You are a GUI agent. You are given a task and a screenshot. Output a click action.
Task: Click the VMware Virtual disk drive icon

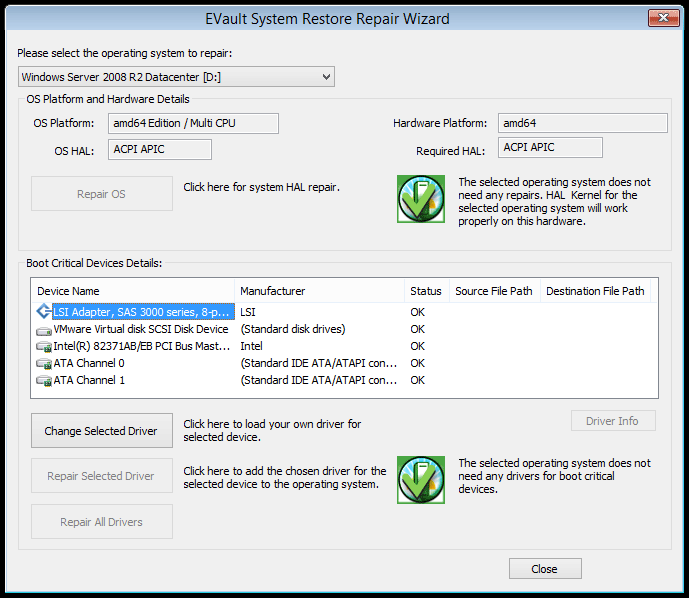coord(44,330)
